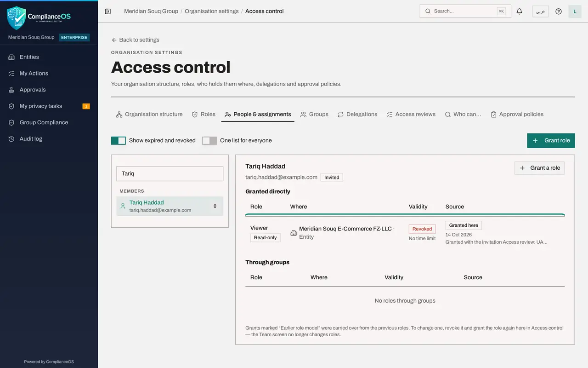The image size is (588, 368).
Task: Click tariq.haddad@example.com in detail header
Action: (281, 177)
